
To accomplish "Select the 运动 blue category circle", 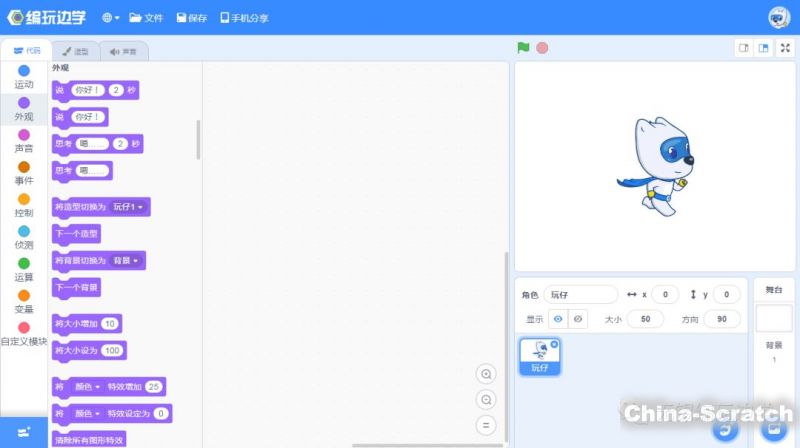I will [x=24, y=70].
